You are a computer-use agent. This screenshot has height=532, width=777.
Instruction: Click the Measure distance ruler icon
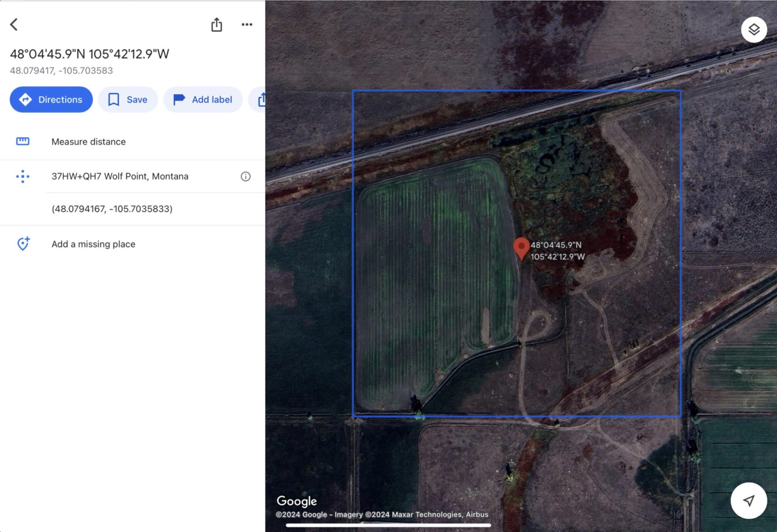[23, 141]
